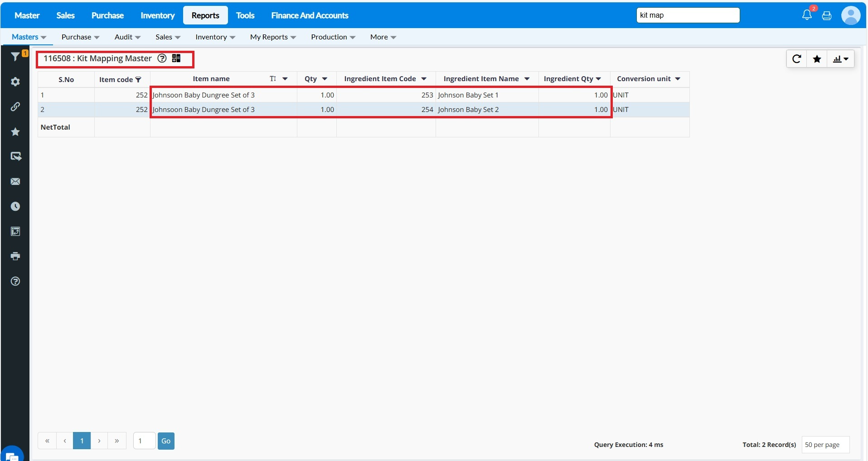Viewport: 868px width, 461px height.
Task: Select the Reports tab
Action: pos(205,15)
